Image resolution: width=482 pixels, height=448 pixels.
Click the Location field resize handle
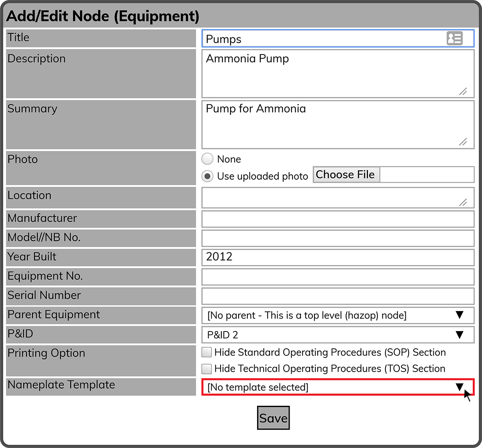463,202
